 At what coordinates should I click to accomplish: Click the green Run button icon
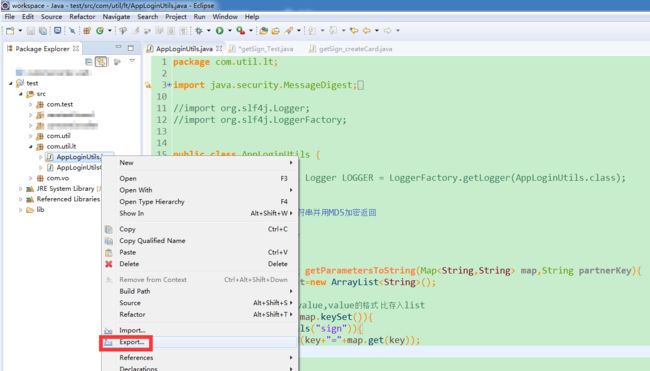click(x=220, y=31)
